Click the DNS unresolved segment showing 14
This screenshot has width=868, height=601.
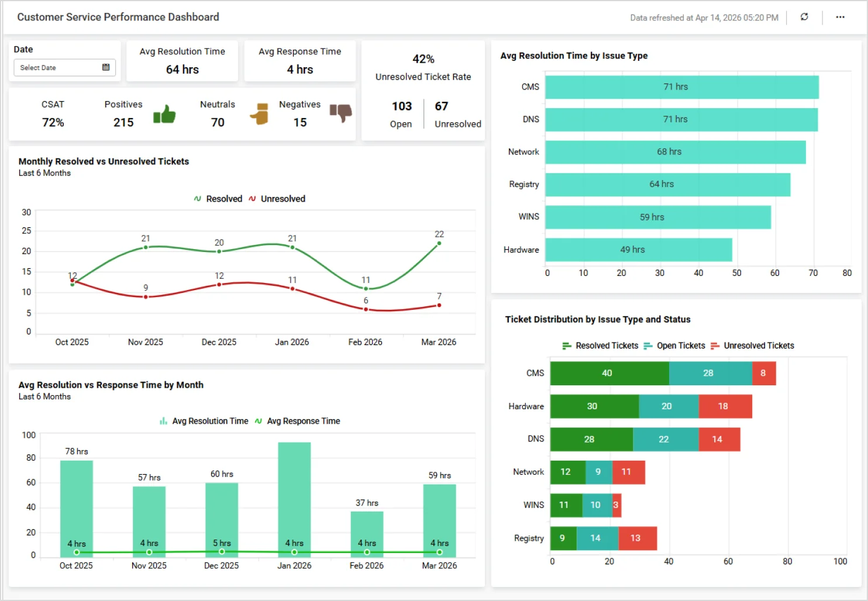coord(719,439)
